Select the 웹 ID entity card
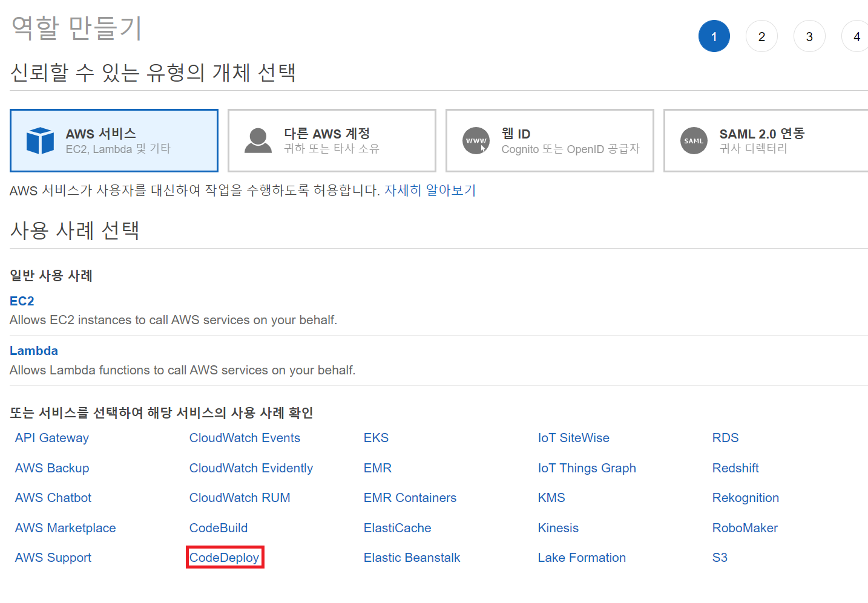 pyautogui.click(x=550, y=141)
